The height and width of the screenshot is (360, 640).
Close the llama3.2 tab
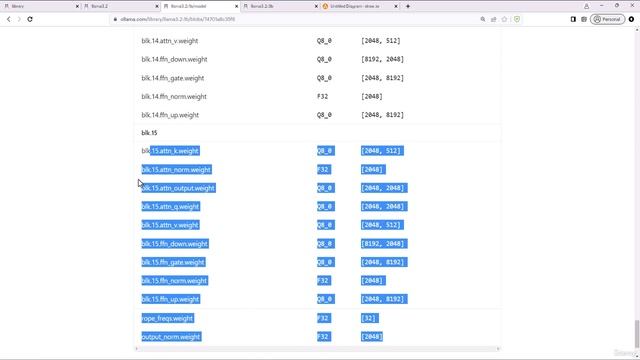point(157,7)
